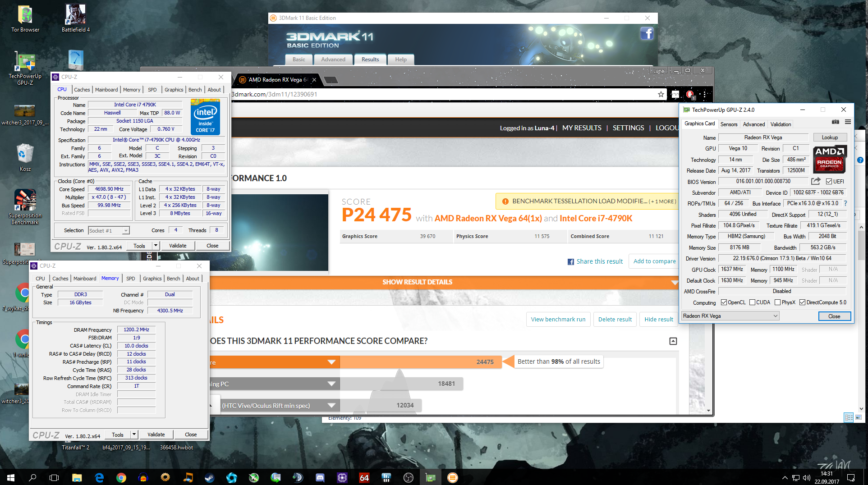Open the Results tab in 3DMark 11
This screenshot has height=485, width=868.
370,59
